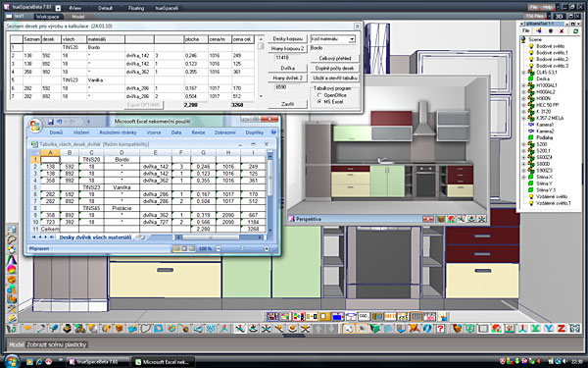The image size is (588, 368).
Task: Click Internet Explorer quick launch icon
Action: [39, 362]
